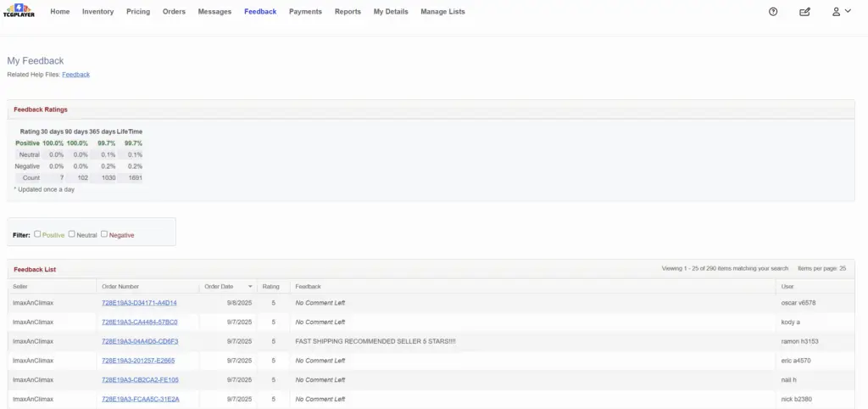This screenshot has width=868, height=409.
Task: Open order 728E19A3-D34171-A4D14
Action: pyautogui.click(x=139, y=303)
